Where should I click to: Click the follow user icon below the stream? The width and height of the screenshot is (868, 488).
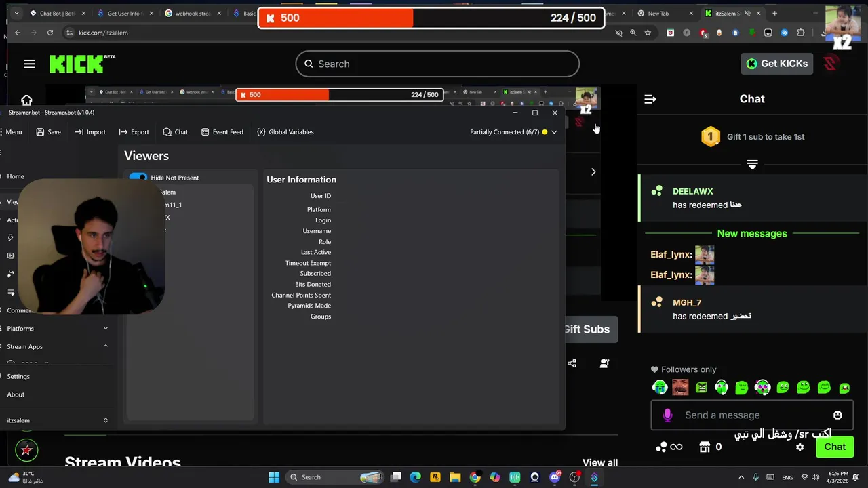[604, 363]
